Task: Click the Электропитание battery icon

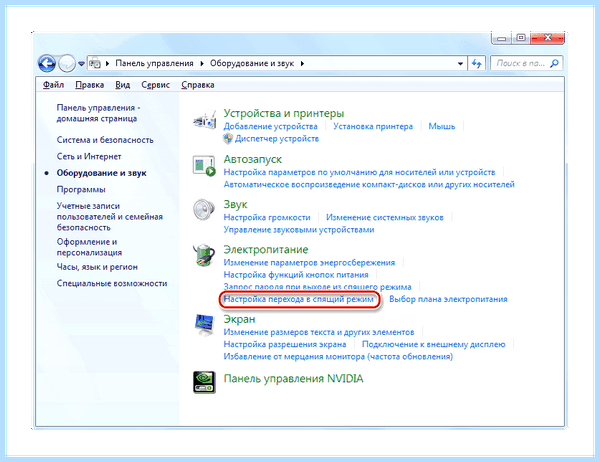Action: pos(204,255)
